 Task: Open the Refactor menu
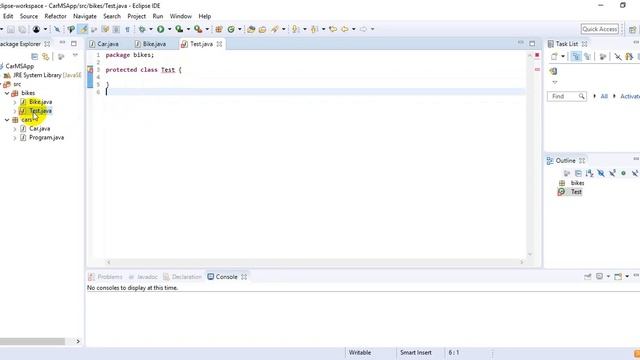pyautogui.click(x=55, y=16)
